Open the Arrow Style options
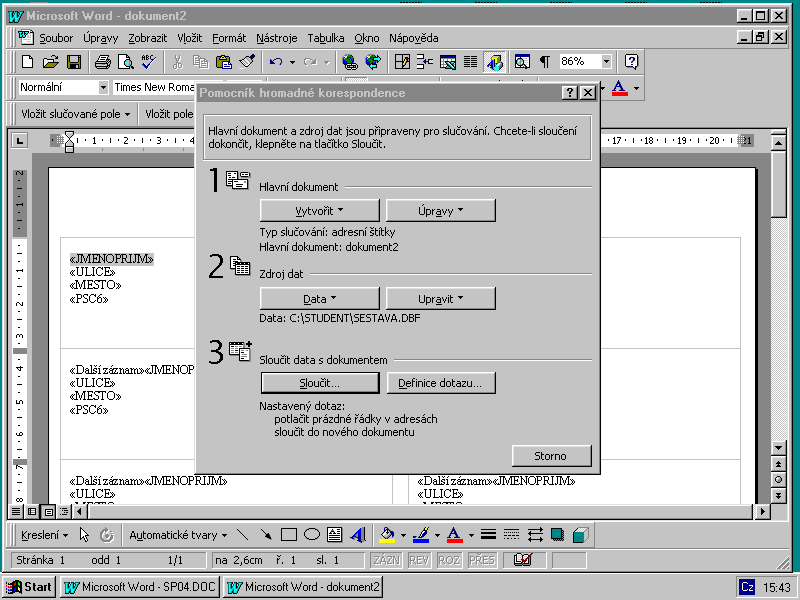 point(535,535)
